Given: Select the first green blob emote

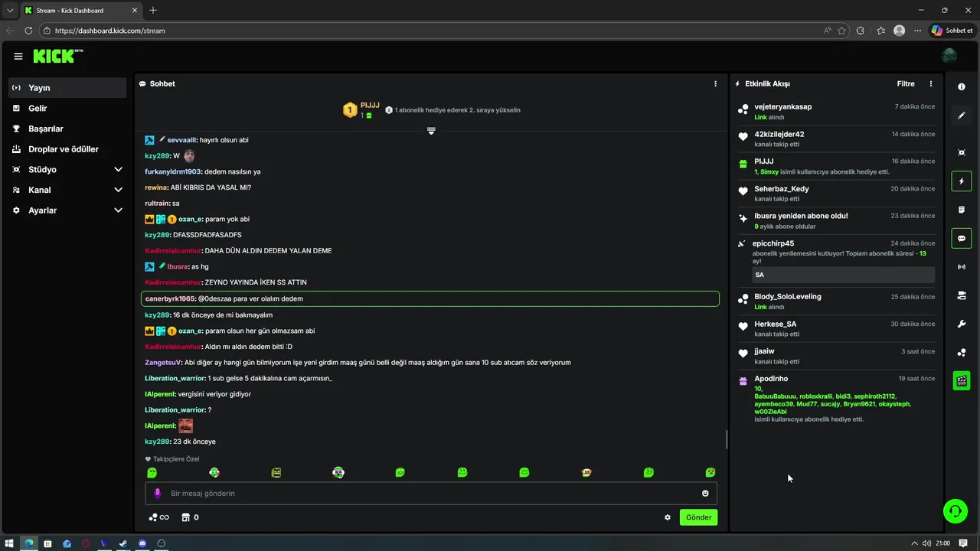Looking at the screenshot, I should click(152, 473).
